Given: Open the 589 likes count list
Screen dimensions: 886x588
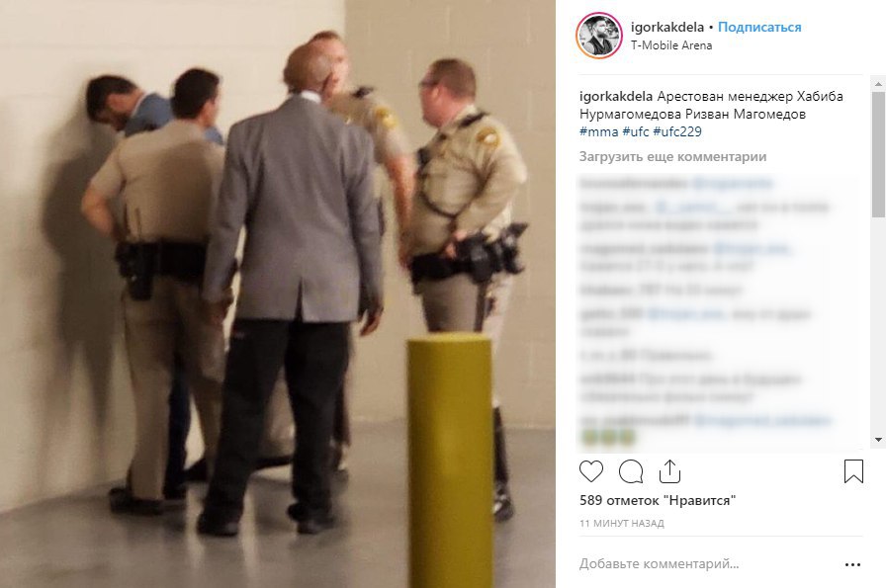Looking at the screenshot, I should [658, 500].
